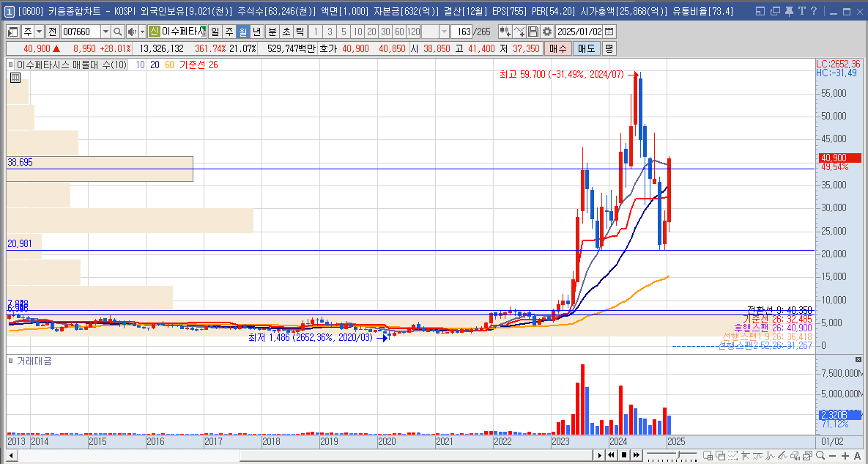
Task: Click the A text icon at bottom right
Action: pyautogui.click(x=858, y=456)
